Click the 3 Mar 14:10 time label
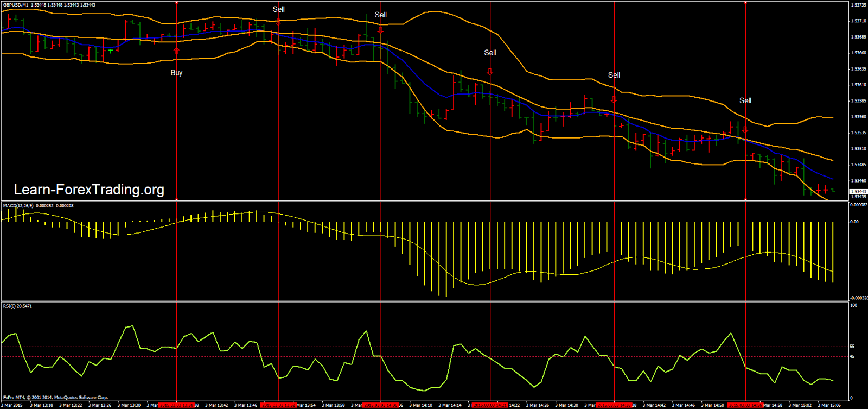 tap(421, 405)
